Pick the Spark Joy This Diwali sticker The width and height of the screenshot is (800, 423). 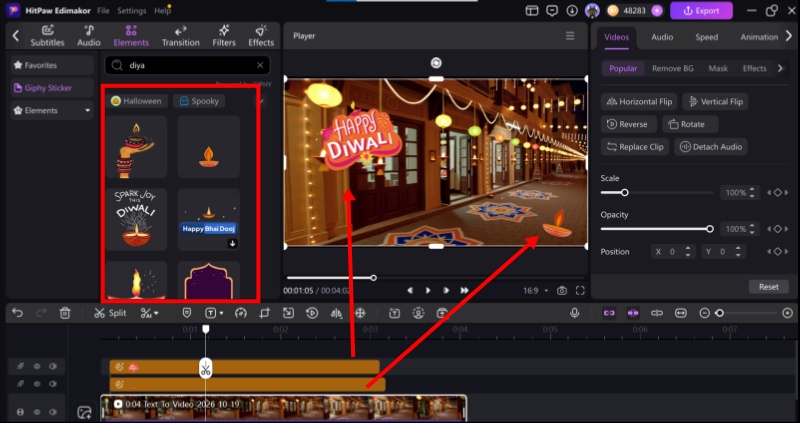click(x=137, y=219)
